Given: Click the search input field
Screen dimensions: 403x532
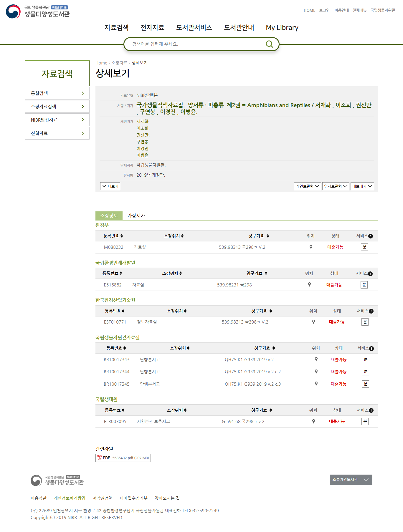Looking at the screenshot, I should pyautogui.click(x=194, y=44).
